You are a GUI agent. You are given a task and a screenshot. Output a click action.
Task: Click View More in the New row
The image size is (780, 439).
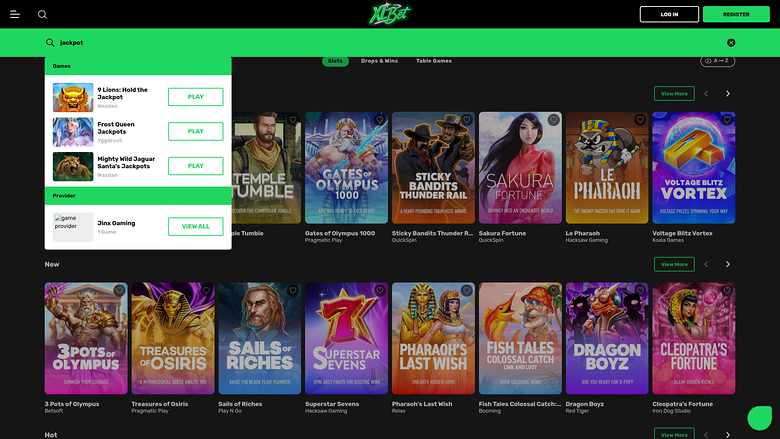coord(674,264)
